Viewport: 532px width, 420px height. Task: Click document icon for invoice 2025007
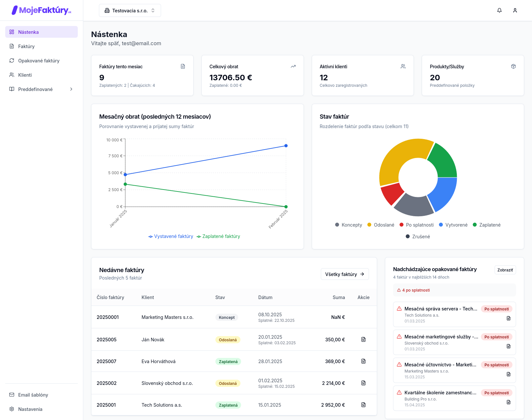[363, 361]
